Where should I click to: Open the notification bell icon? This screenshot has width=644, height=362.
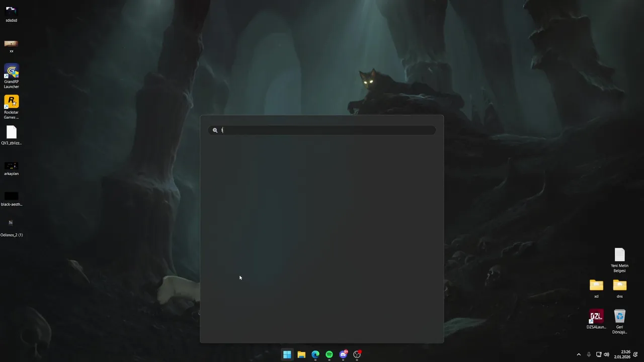(636, 354)
